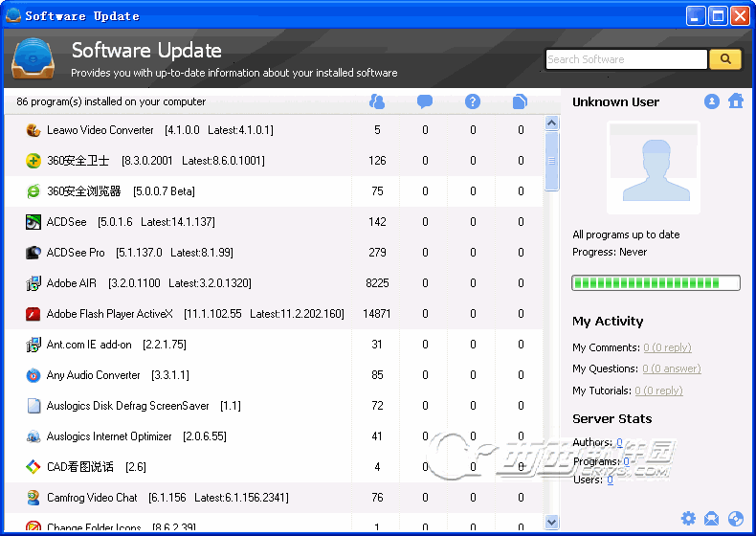Image resolution: width=756 pixels, height=536 pixels.
Task: Click the search magnifier button
Action: click(x=724, y=59)
